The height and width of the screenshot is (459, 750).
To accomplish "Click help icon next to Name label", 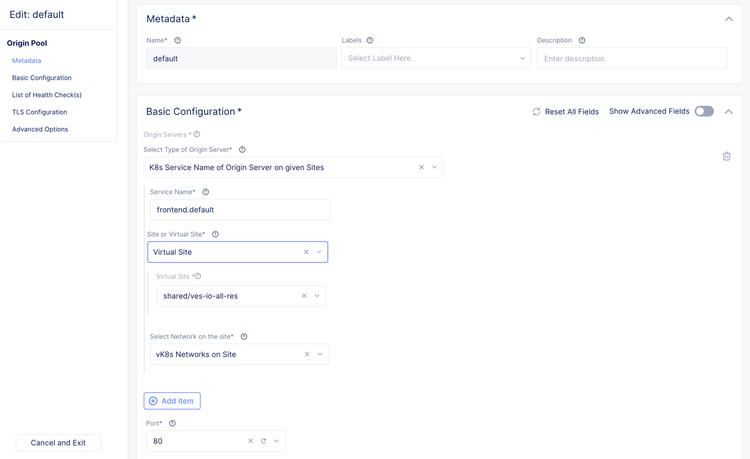I will coord(178,41).
